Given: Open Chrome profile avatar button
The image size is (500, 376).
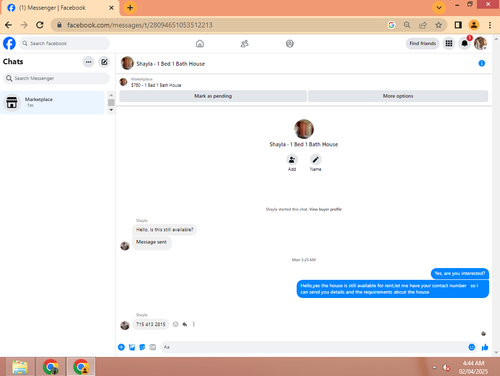Looking at the screenshot, I should [474, 25].
